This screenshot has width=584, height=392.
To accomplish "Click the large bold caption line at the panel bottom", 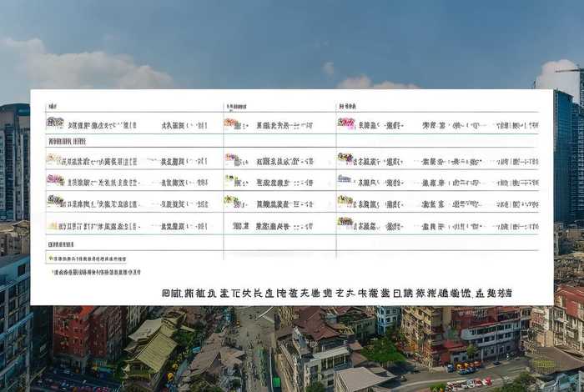I will pos(337,293).
